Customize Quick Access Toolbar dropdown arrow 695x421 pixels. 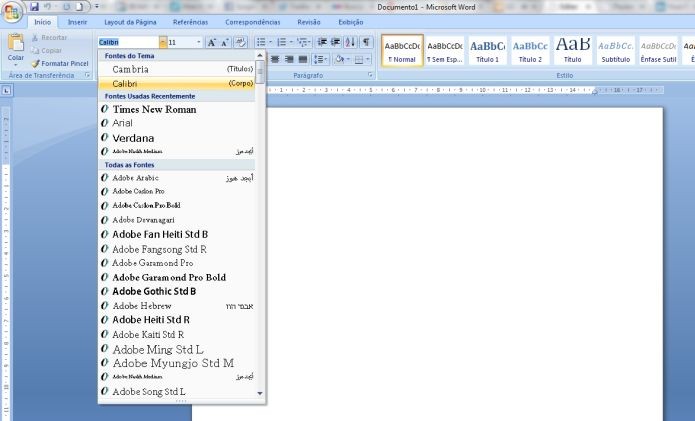click(97, 7)
